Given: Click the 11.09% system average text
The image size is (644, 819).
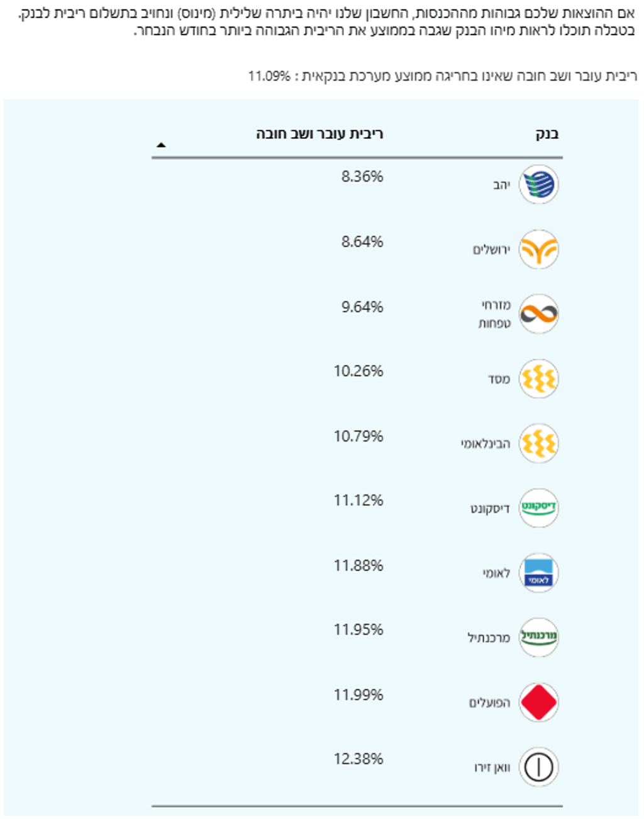Looking at the screenshot, I should (269, 76).
